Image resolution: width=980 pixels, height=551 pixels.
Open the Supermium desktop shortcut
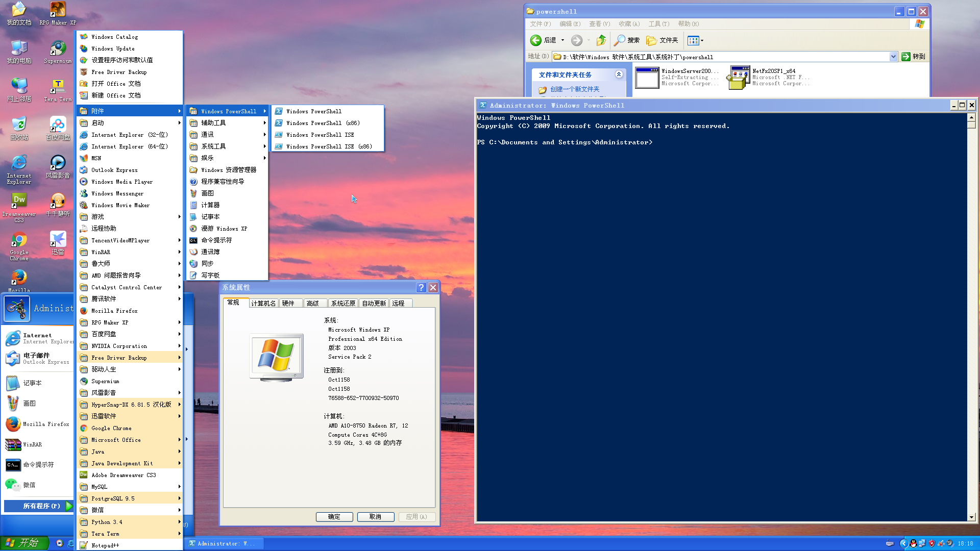click(x=58, y=52)
